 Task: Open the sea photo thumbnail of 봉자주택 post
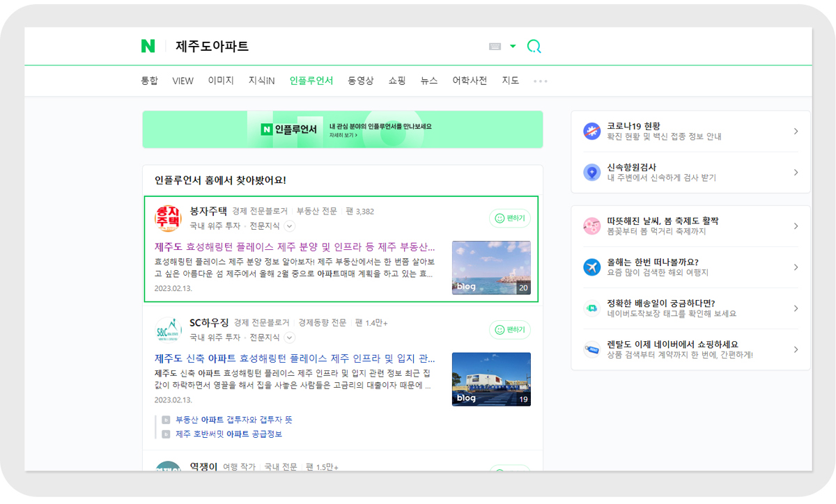[491, 267]
